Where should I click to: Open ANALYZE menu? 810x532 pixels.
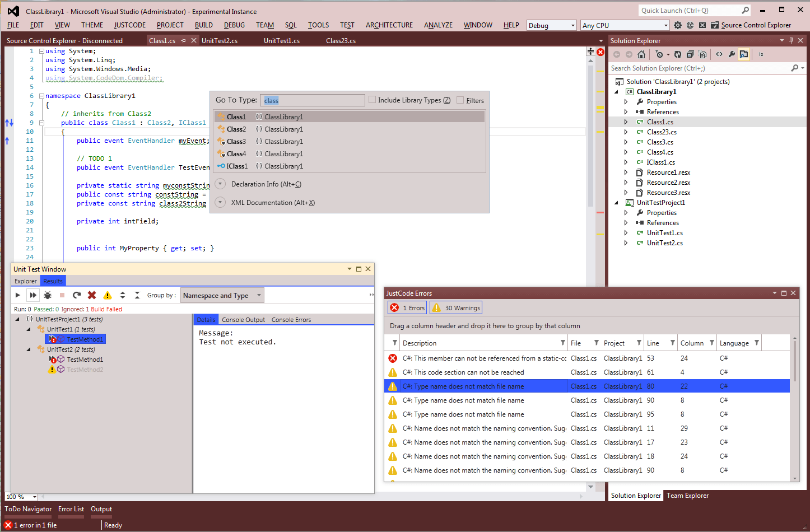(438, 25)
